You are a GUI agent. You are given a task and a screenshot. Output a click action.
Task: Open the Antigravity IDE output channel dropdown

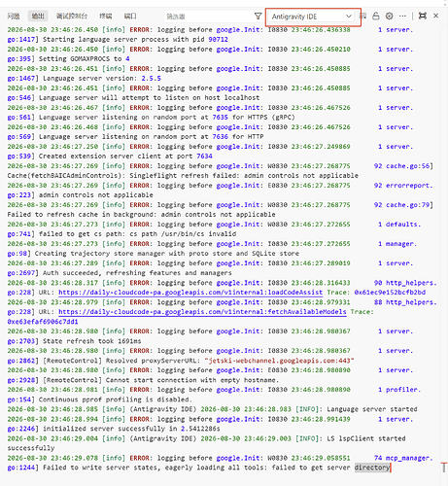tap(312, 17)
